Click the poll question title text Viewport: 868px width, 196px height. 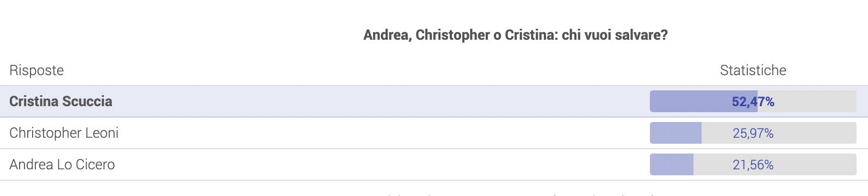[516, 35]
